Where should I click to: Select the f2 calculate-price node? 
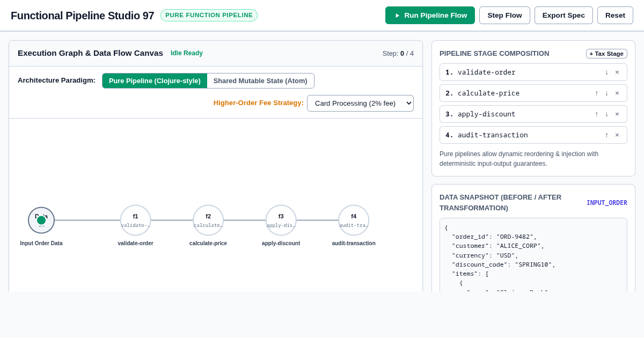coord(208,220)
